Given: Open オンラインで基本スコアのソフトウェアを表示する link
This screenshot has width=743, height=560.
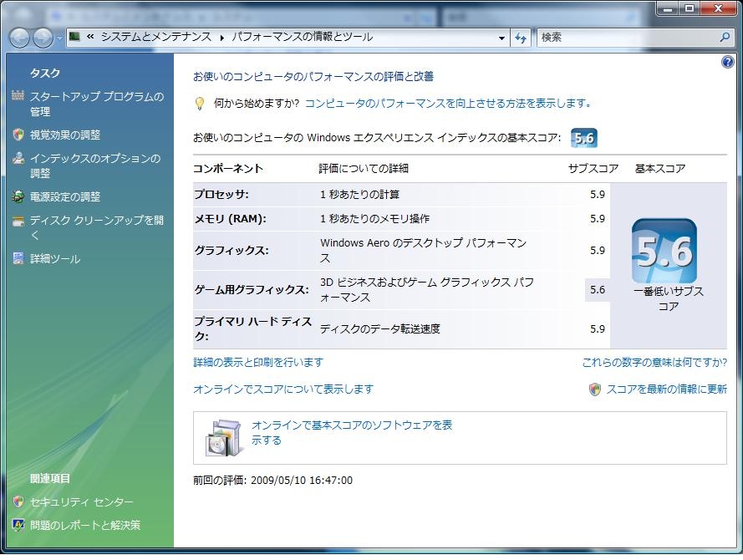Looking at the screenshot, I should pos(352,433).
